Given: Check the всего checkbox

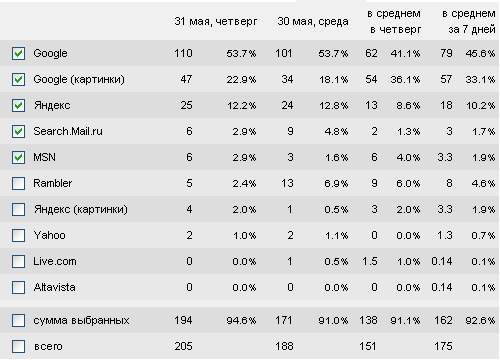Looking at the screenshot, I should coord(18,346).
